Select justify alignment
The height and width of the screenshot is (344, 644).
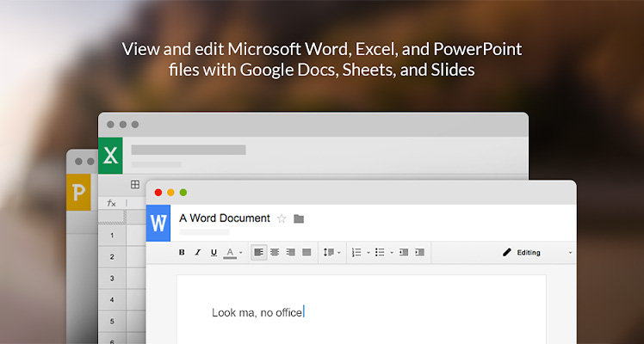[x=307, y=253]
